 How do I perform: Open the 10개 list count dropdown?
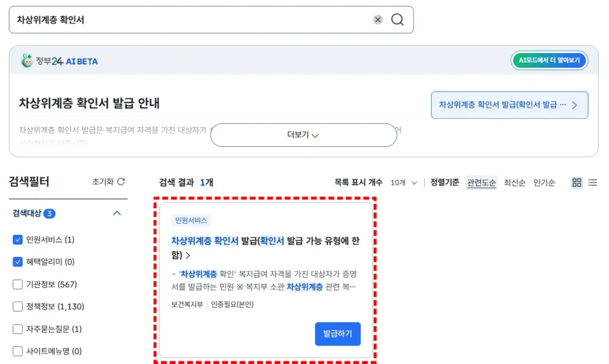click(404, 183)
